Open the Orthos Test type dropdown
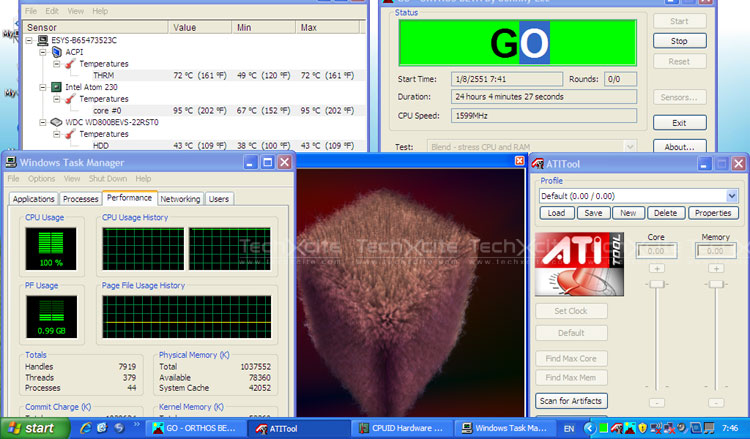 click(630, 146)
